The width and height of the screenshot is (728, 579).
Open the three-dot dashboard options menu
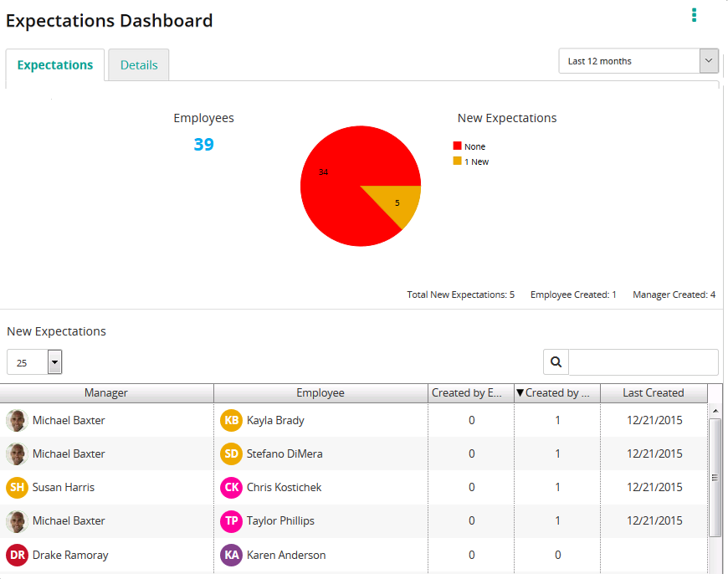point(694,15)
